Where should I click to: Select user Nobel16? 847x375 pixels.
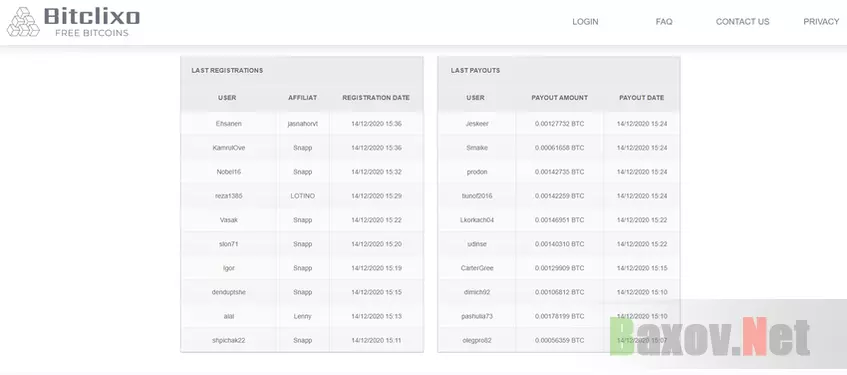(228, 172)
